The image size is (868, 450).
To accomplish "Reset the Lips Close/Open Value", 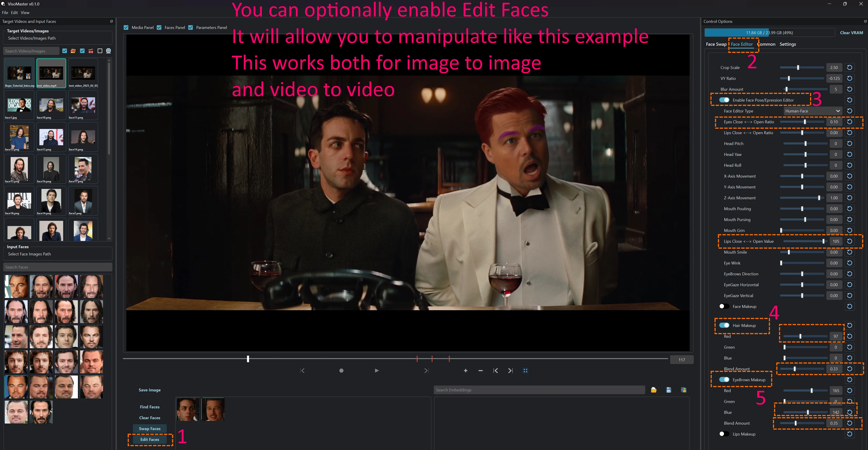I will (850, 241).
